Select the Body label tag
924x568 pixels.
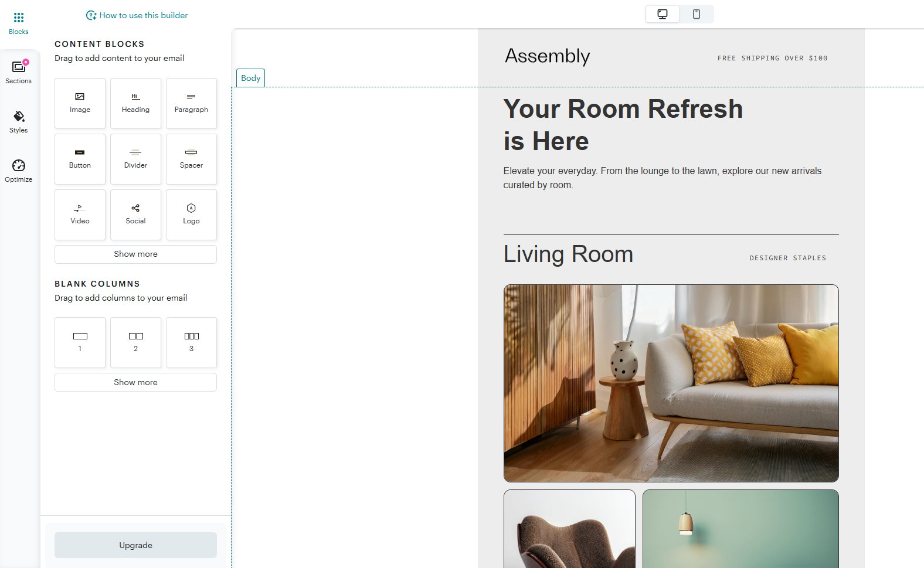point(250,78)
